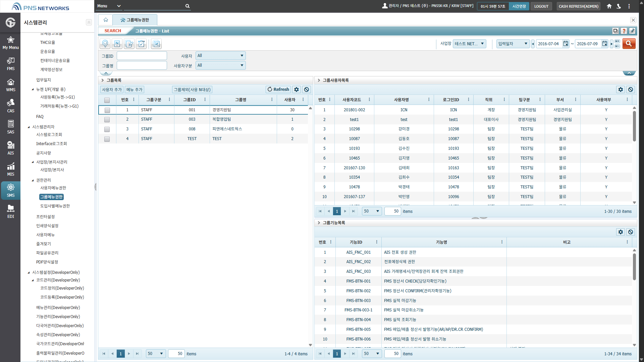The image size is (644, 362).
Task: Open the help question mark icon
Action: coord(624,31)
